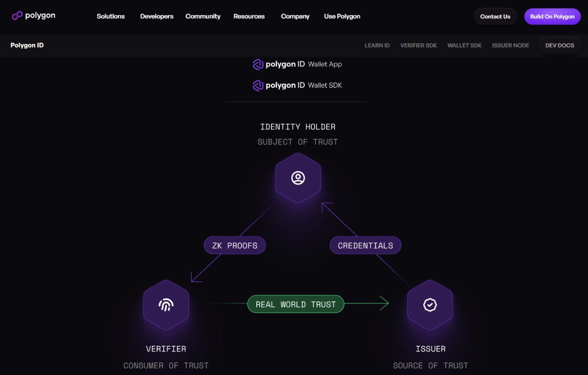Click the Issuer checkmark badge hexagon icon
588x375 pixels.
tap(430, 305)
